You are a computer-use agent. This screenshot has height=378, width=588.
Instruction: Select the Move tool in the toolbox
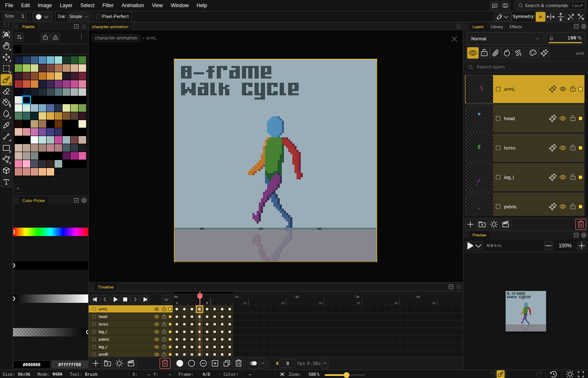coord(6,57)
